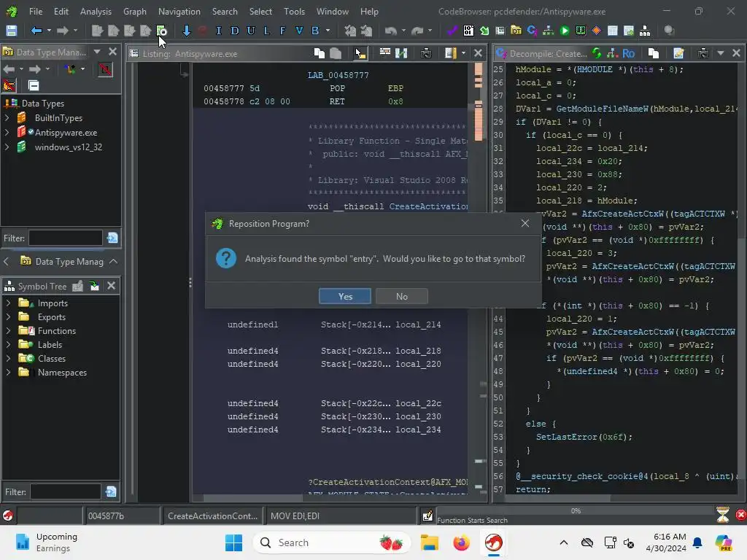Click the red cancel analysis button in the status bar

pyautogui.click(x=740, y=515)
